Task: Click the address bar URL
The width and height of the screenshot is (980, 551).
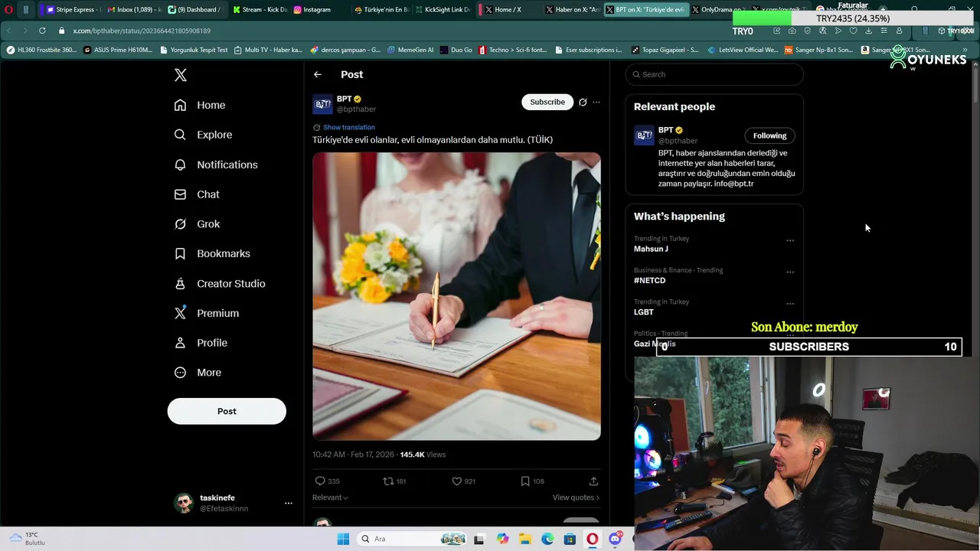Action: pos(142,31)
